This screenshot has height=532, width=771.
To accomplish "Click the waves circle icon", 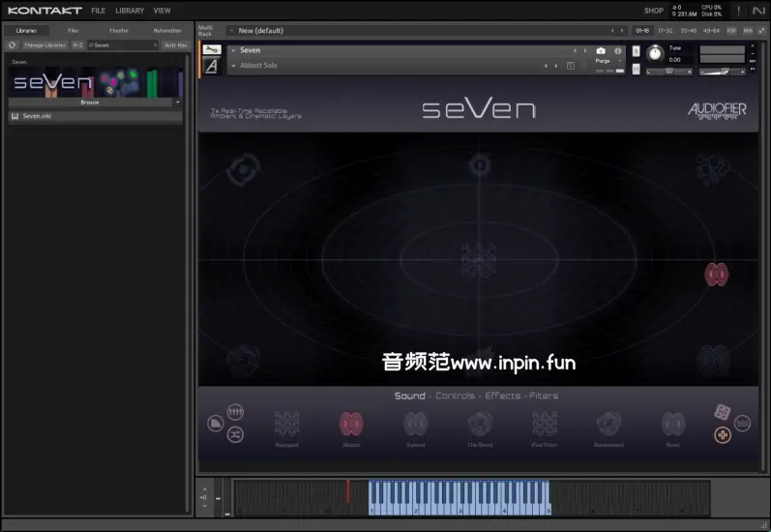I will (743, 424).
